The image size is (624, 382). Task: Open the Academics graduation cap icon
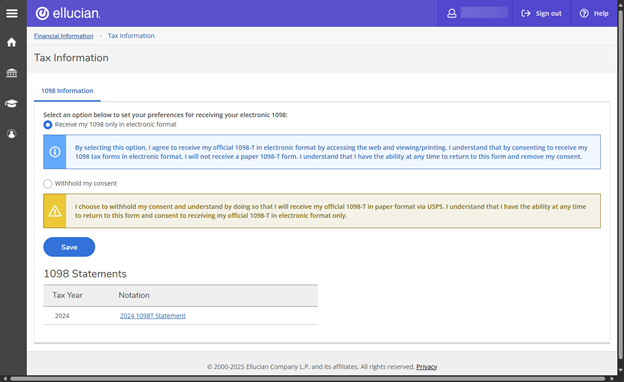[x=12, y=103]
